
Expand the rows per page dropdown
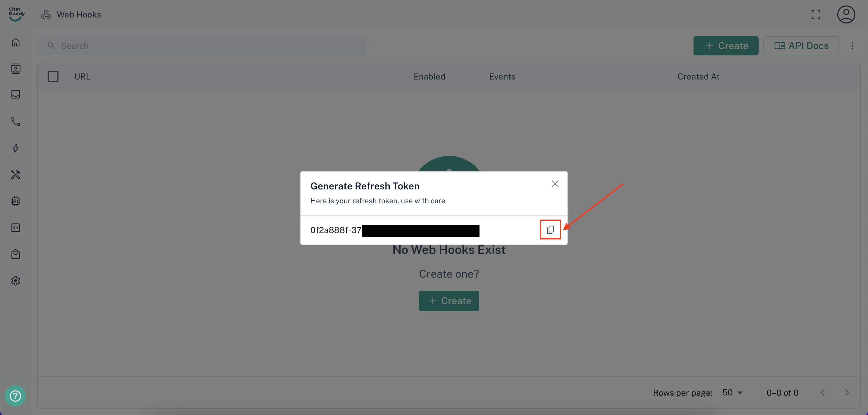point(733,392)
